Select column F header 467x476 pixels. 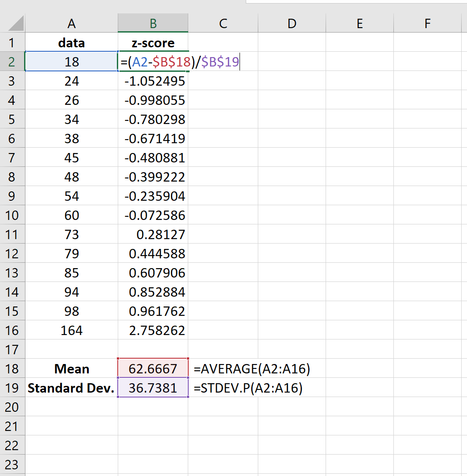(x=427, y=23)
